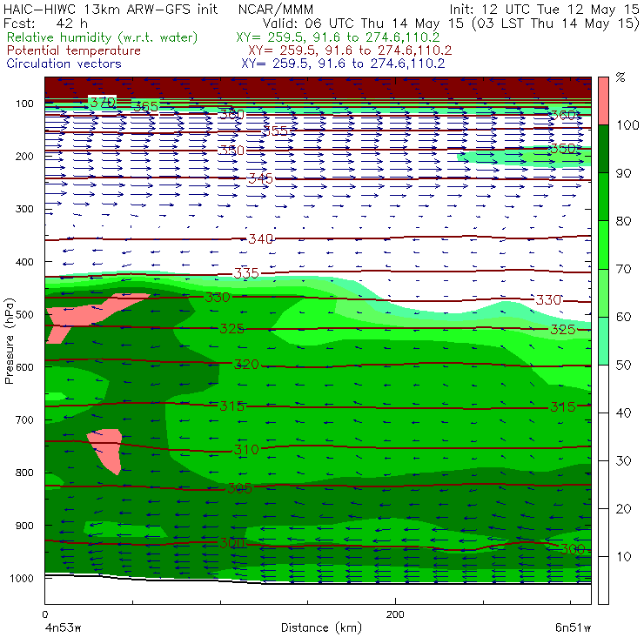644x644 pixels.
Task: Click the '345' contour label
Action: 260,178
